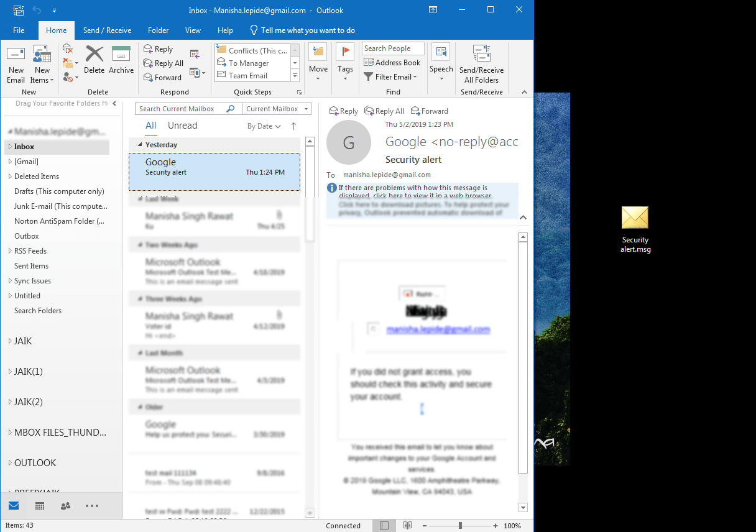Expand the [Gmail] folder
Viewport: 756px width, 532px height.
point(10,162)
